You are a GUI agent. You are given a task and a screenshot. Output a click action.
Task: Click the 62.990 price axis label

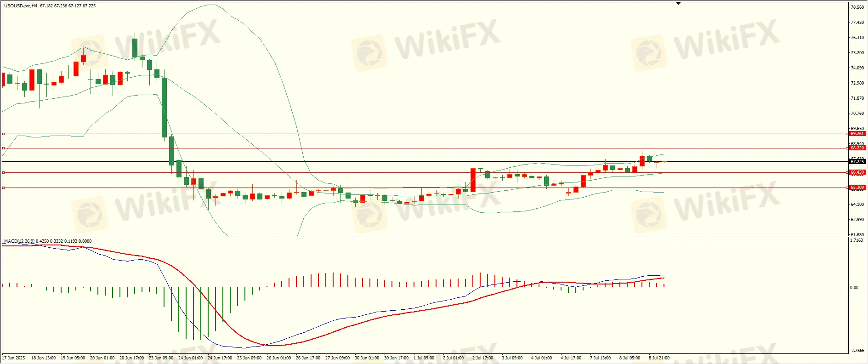(857, 220)
